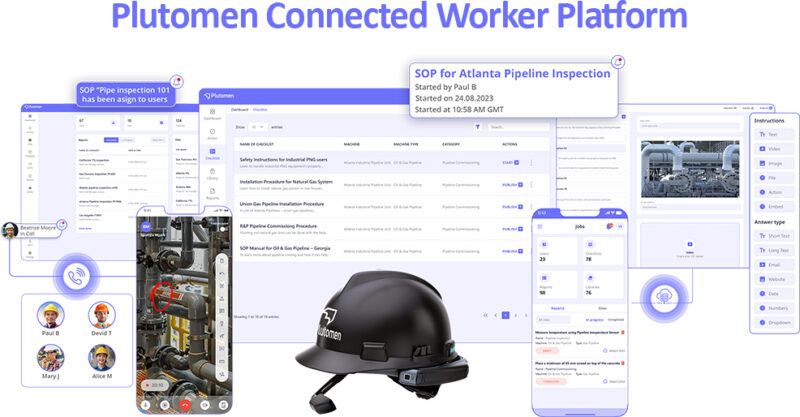Choose Long Text answer type

pos(774,250)
